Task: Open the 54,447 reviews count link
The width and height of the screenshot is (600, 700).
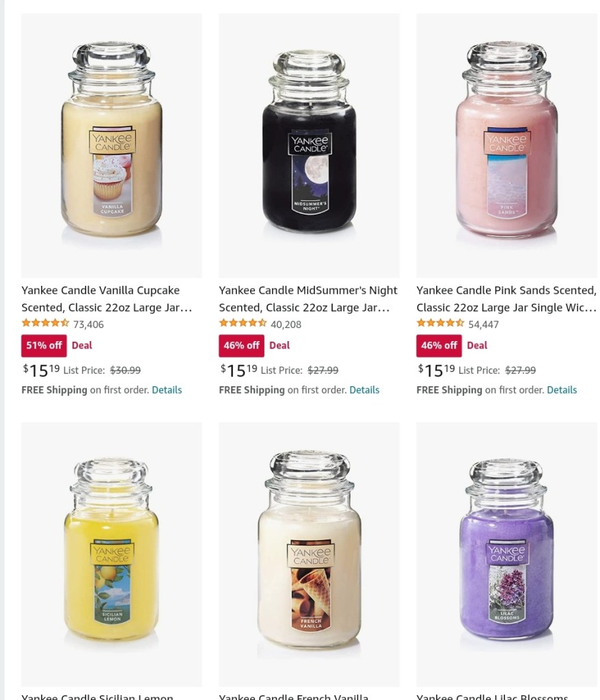Action: coord(483,325)
